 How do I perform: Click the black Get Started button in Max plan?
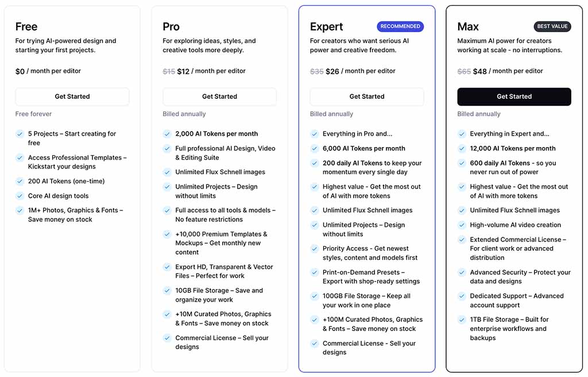pos(514,97)
